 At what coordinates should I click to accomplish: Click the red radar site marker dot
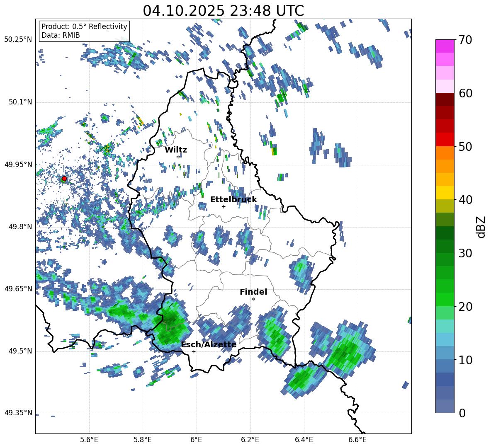64,179
